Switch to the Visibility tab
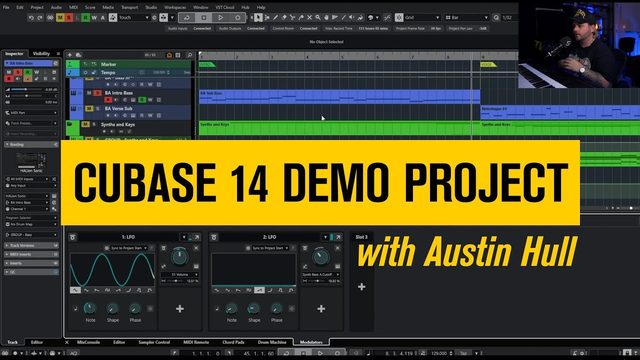 [41, 54]
